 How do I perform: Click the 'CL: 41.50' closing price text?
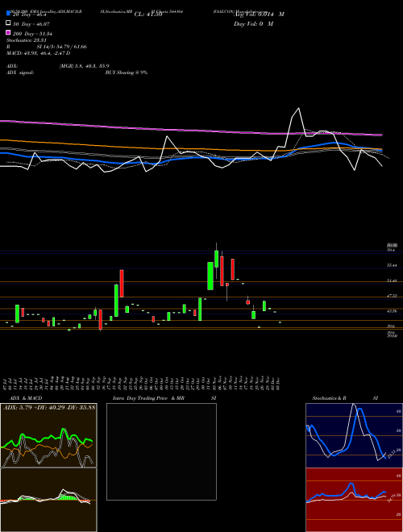[x=148, y=15]
